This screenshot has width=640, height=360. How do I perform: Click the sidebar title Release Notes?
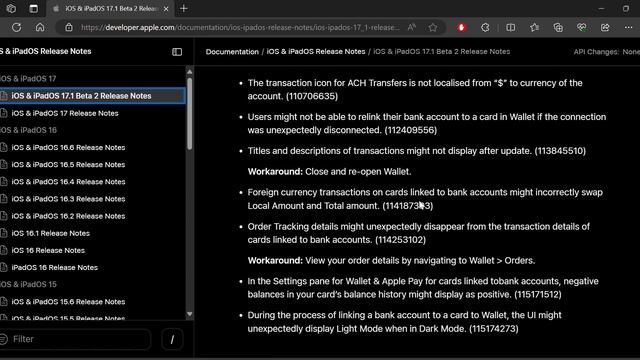46,51
